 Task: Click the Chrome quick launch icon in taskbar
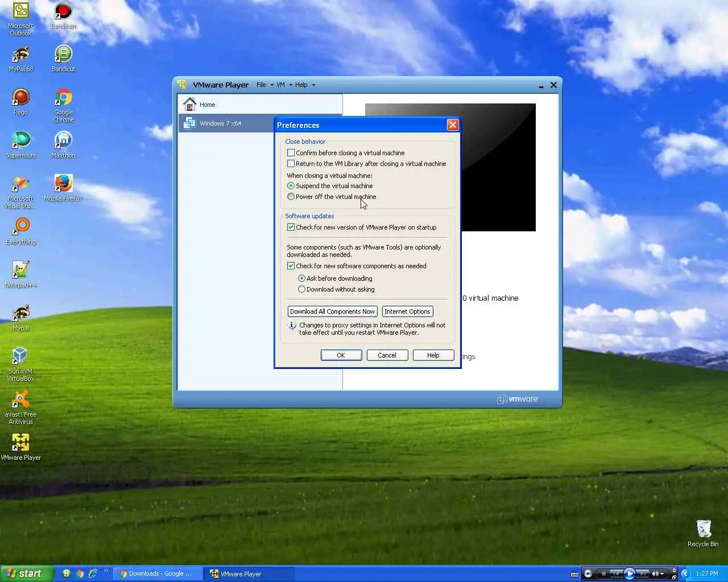(80, 573)
